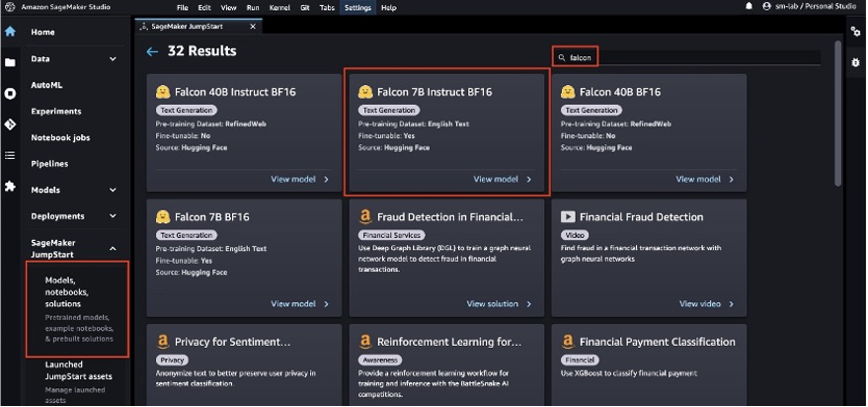Click chevron next to View video
The image size is (868, 407).
pyautogui.click(x=732, y=304)
